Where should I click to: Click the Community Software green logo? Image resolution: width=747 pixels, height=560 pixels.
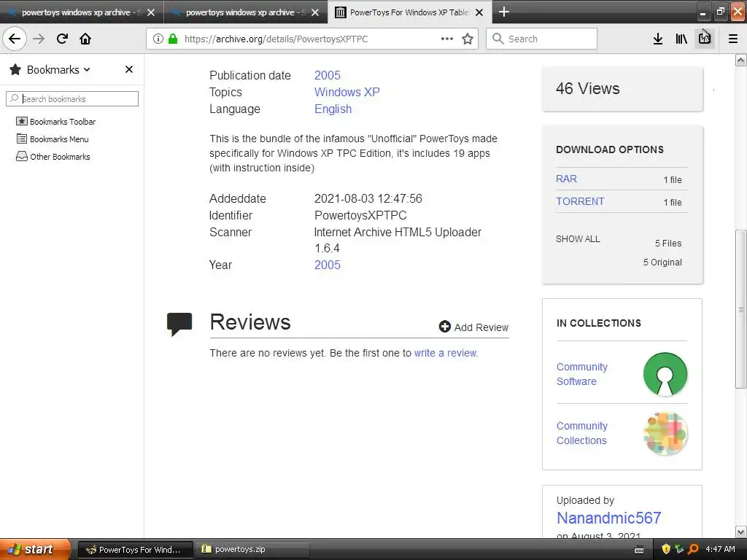(665, 374)
